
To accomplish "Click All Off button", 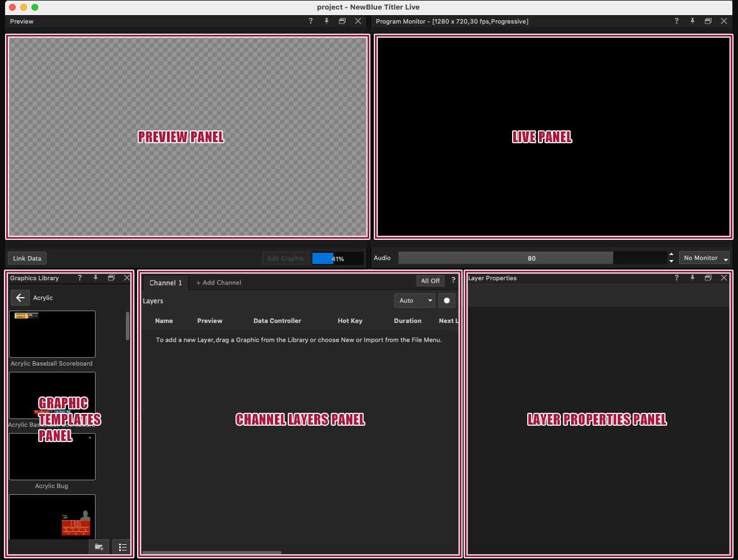I will (431, 281).
